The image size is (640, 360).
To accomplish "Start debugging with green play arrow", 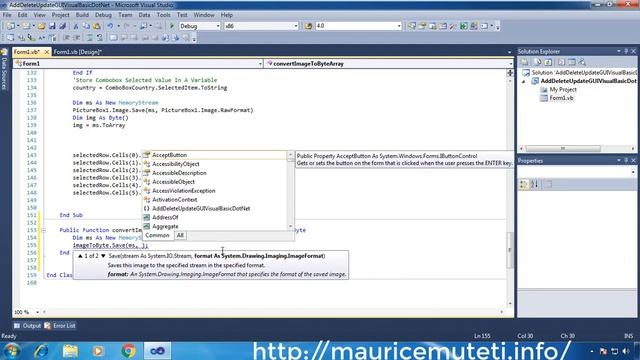I will pyautogui.click(x=172, y=26).
